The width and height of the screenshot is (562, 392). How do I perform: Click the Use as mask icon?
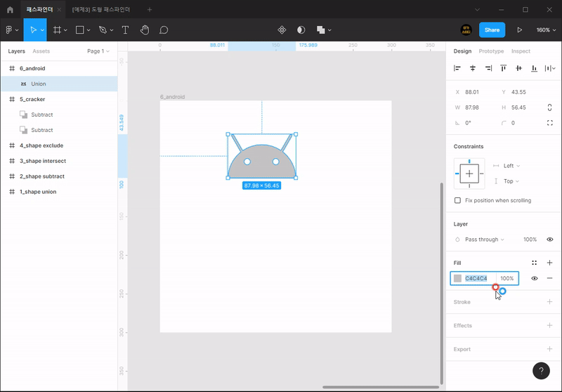pos(301,30)
